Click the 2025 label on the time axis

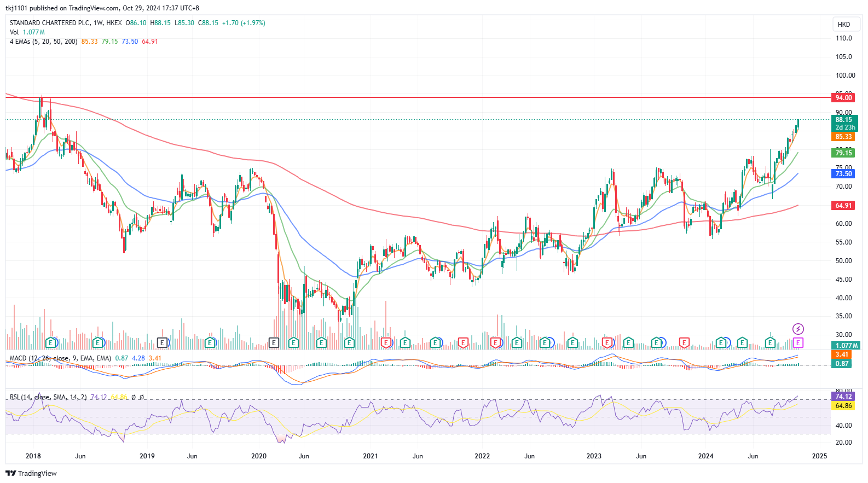(819, 456)
